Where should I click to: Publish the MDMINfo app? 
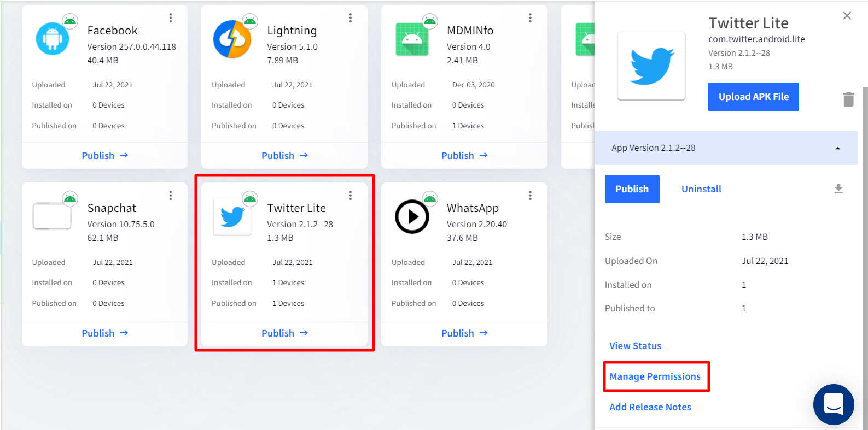click(x=464, y=156)
